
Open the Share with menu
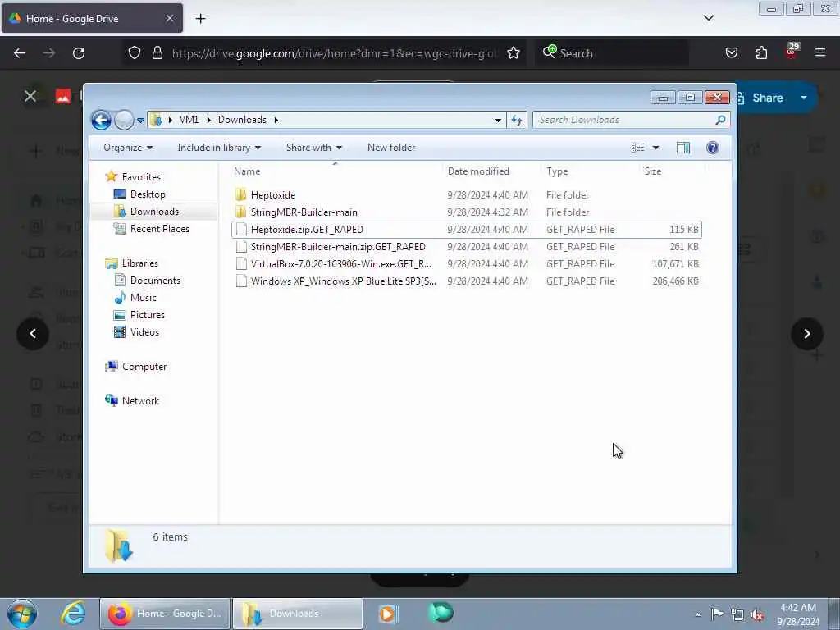tap(314, 148)
